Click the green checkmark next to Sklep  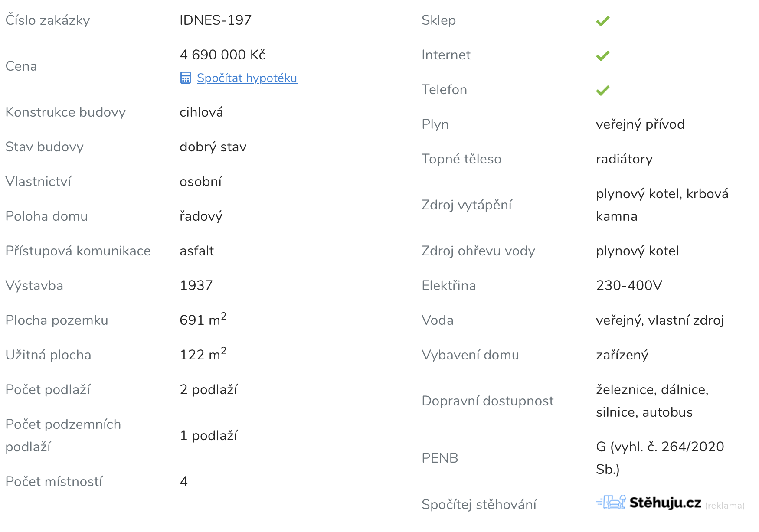tap(602, 21)
